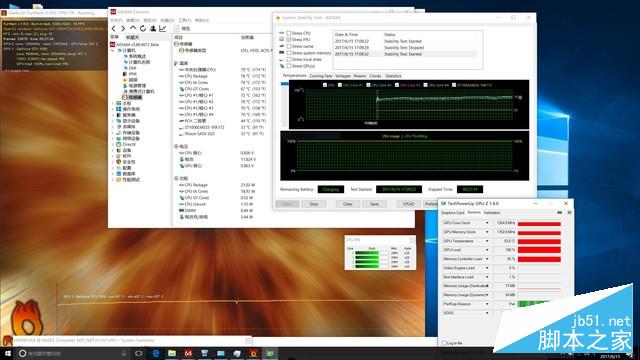Open CPUID panel from Stability Test
The height and width of the screenshot is (360, 640).
tap(408, 204)
